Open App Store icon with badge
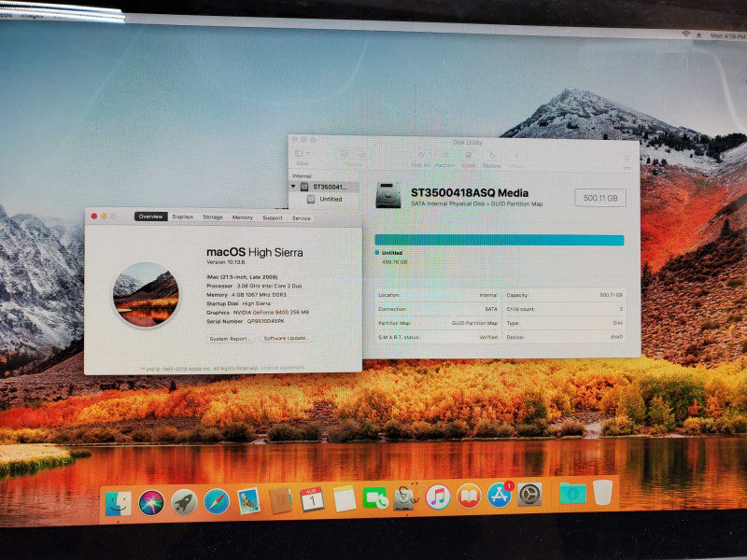 coord(500,495)
